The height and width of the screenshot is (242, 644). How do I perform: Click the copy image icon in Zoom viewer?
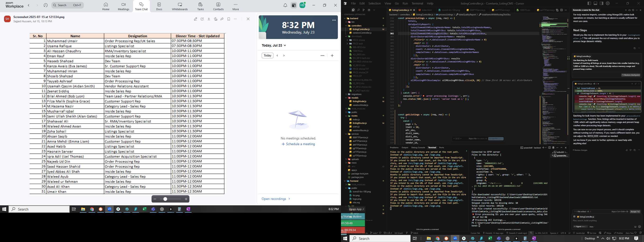pyautogui.click(x=215, y=19)
